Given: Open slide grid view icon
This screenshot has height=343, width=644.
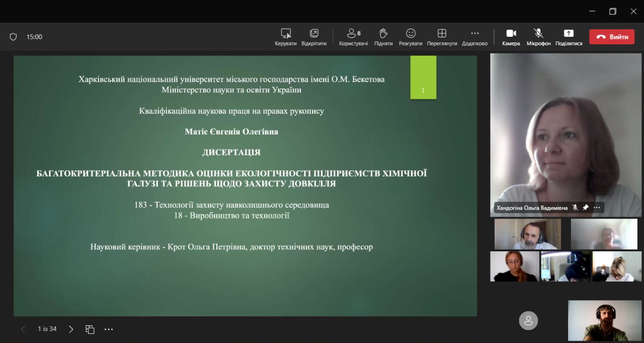Looking at the screenshot, I should pyautogui.click(x=90, y=329).
